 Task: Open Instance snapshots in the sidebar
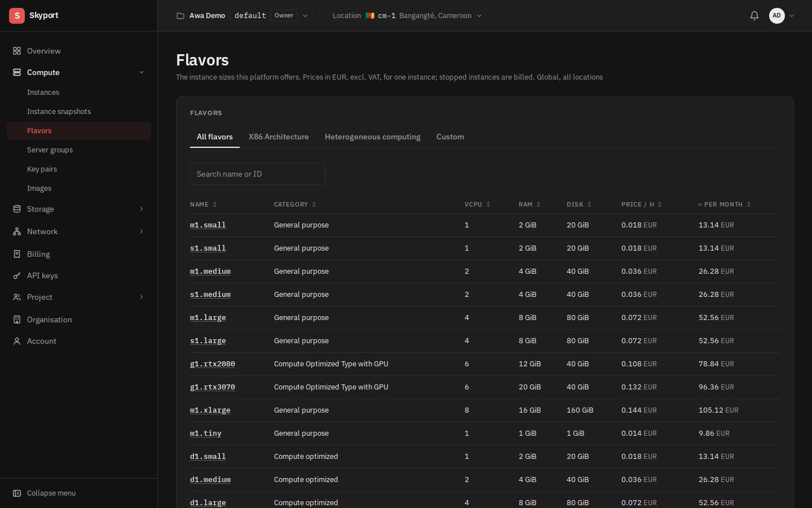79,111
